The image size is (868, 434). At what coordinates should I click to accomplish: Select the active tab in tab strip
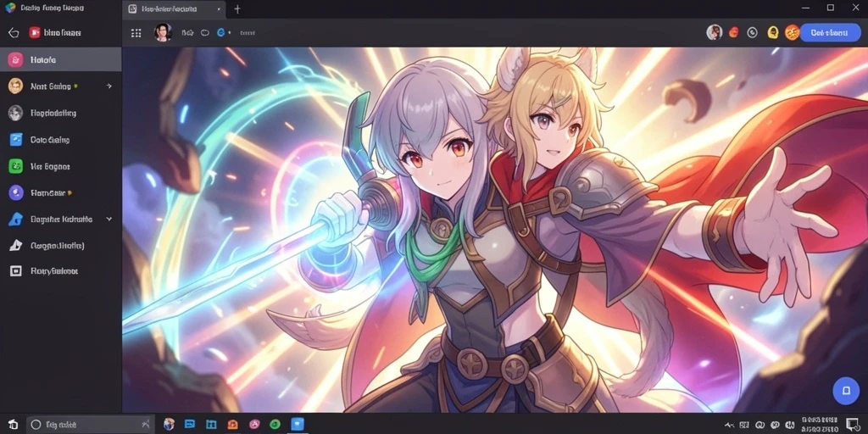click(x=174, y=9)
